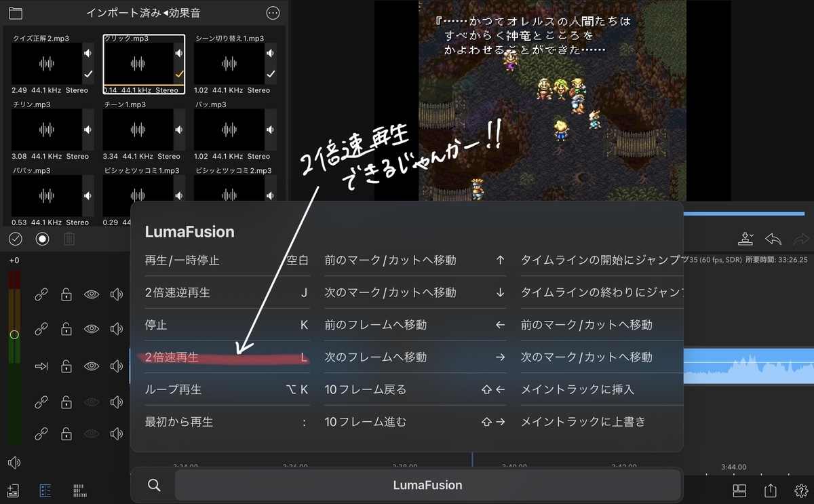
Task: Show the bottom track via dimmed eye
Action: [91, 433]
